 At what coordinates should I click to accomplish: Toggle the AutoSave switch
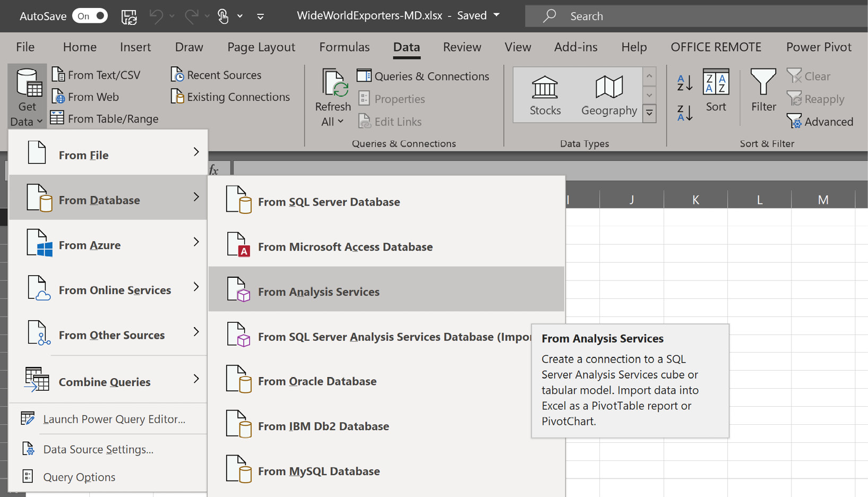pyautogui.click(x=90, y=16)
